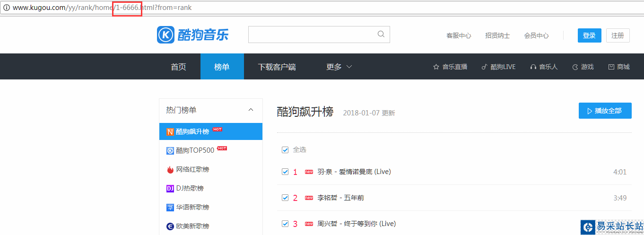Click the 播放全部 play all button
Viewport: 644px width, 235px height.
[605, 111]
